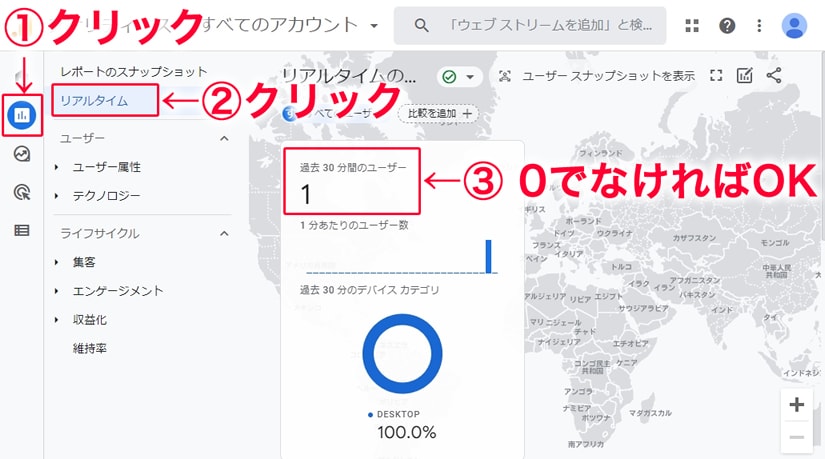Image resolution: width=825 pixels, height=459 pixels.
Task: Collapse the ユーザー section
Action: point(224,138)
